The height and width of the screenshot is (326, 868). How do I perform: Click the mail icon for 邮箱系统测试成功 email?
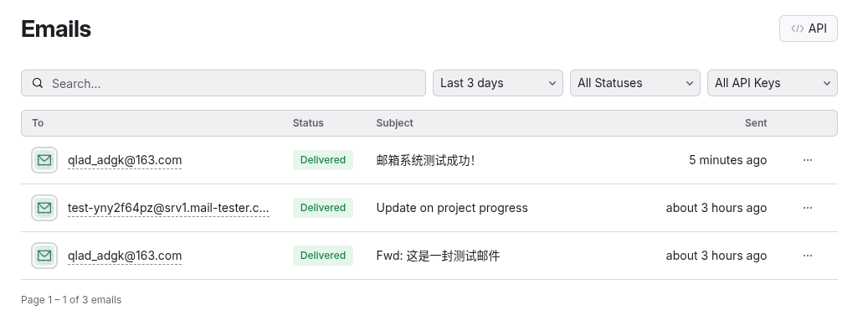coord(44,160)
